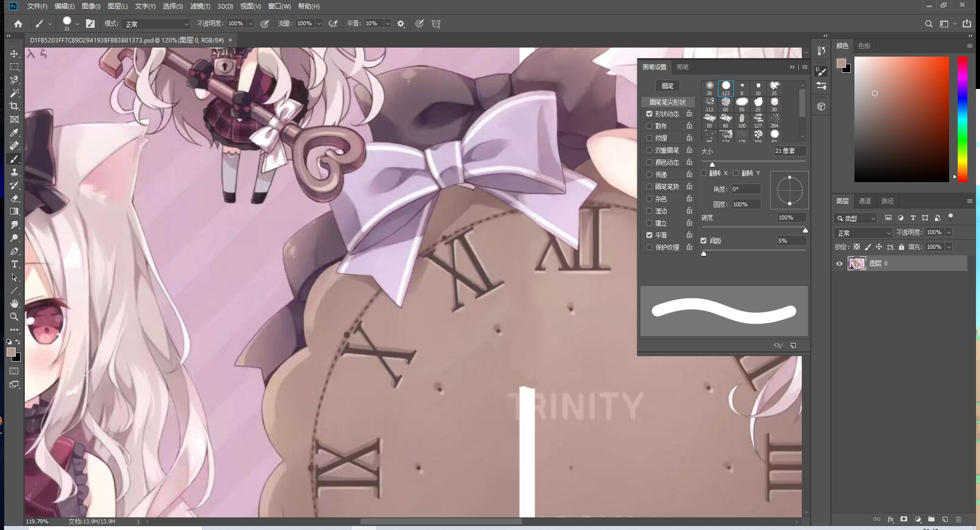The image size is (980, 530).
Task: Select the Lasso tool
Action: (14, 80)
